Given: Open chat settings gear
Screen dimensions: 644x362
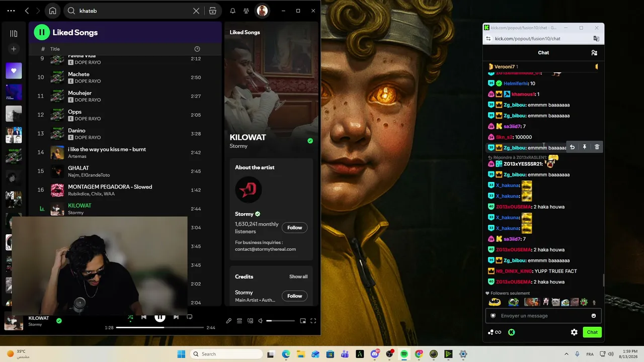Looking at the screenshot, I should click(x=574, y=332).
